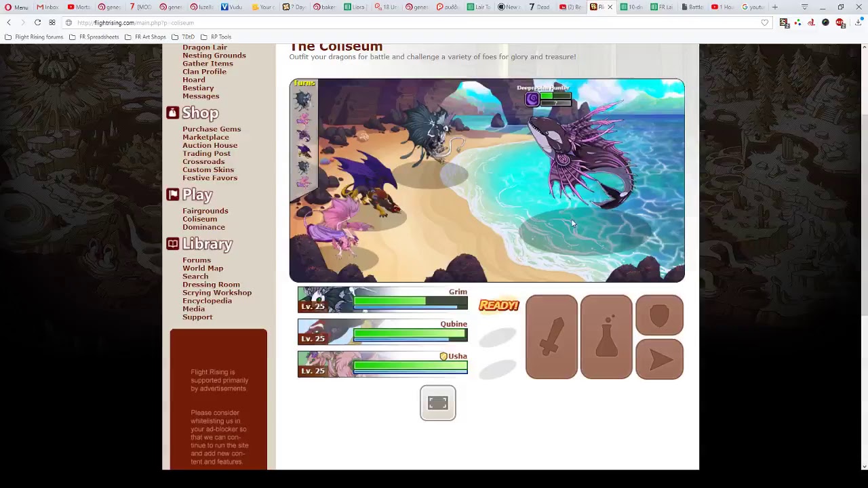
Task: Open the 7DtD bookmark folder
Action: click(x=183, y=37)
